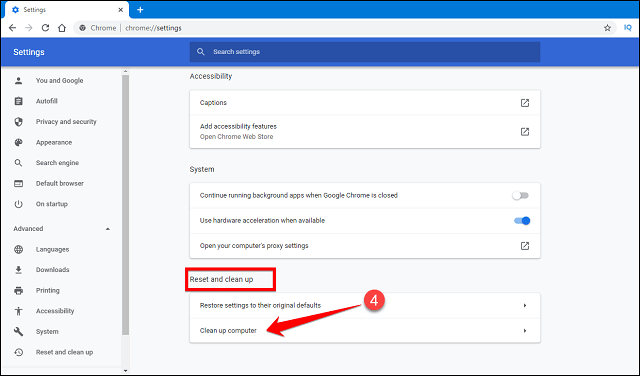This screenshot has width=640, height=376.
Task: Bookmark this page with the star icon
Action: click(x=607, y=28)
